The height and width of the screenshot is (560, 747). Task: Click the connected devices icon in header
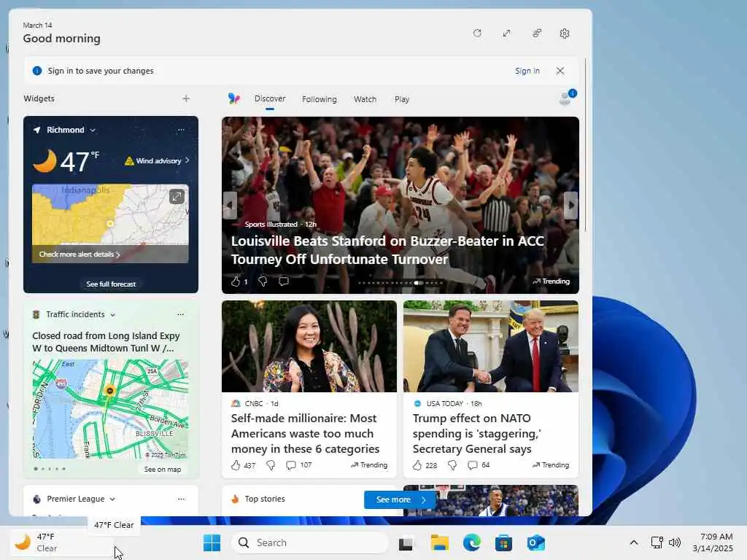[x=537, y=34]
